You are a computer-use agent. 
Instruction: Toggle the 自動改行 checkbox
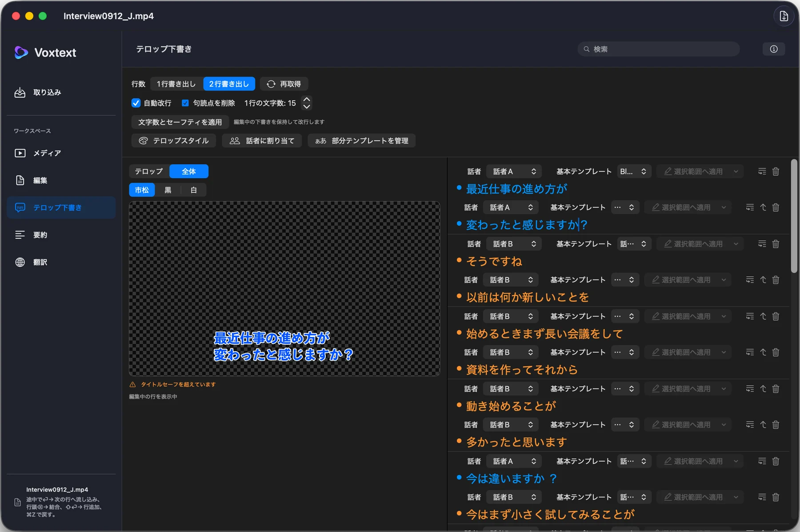pos(136,103)
